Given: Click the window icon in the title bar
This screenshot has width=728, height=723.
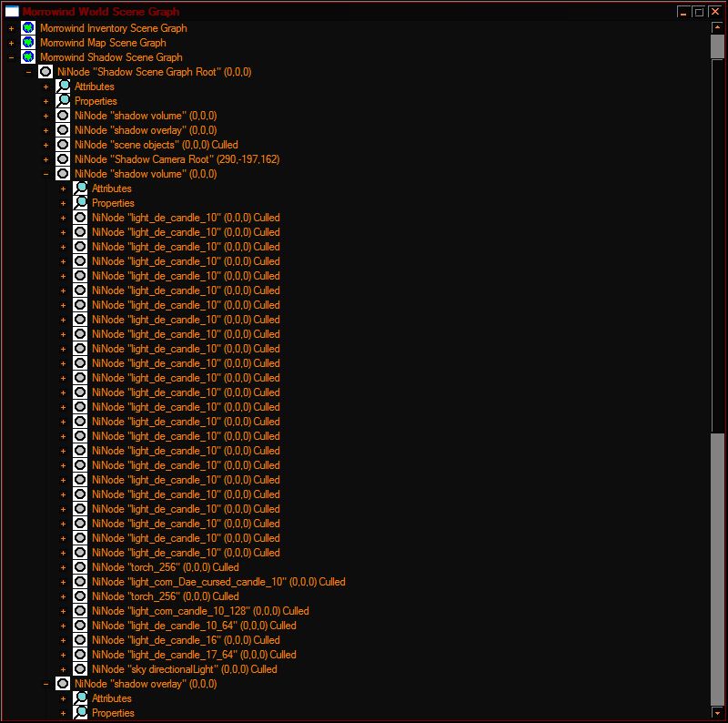Looking at the screenshot, I should coord(12,11).
